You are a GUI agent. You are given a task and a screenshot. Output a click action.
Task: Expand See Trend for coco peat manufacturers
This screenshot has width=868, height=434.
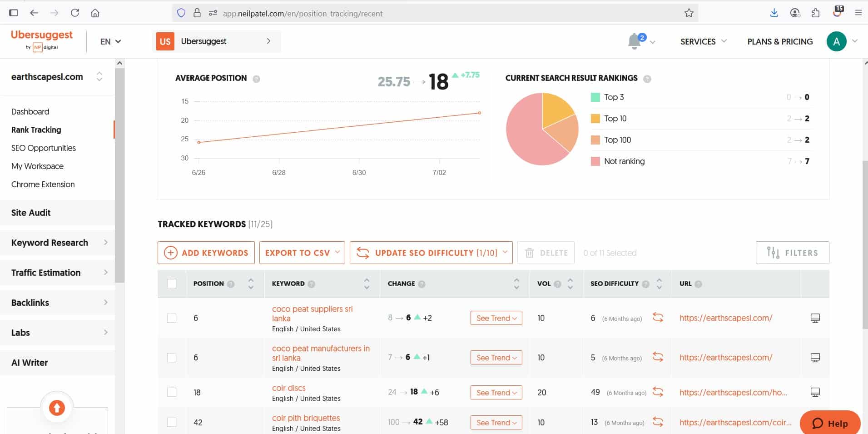point(496,358)
